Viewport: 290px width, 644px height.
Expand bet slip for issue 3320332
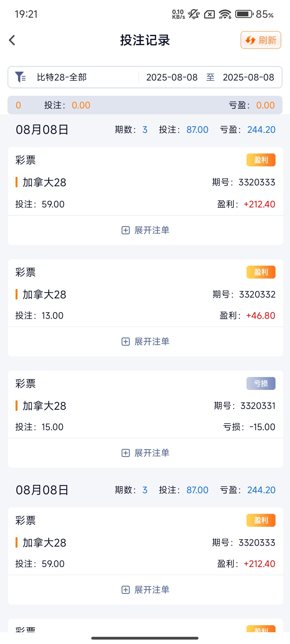(x=146, y=342)
